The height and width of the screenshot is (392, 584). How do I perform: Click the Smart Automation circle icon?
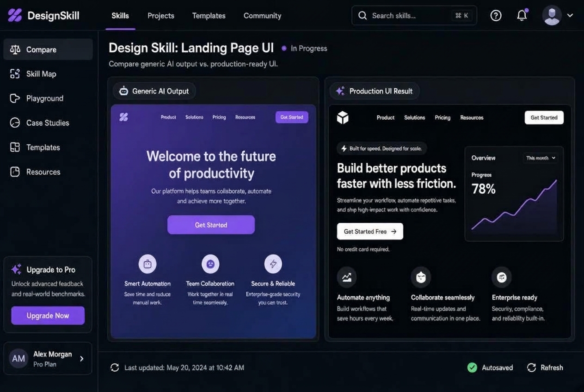(148, 264)
